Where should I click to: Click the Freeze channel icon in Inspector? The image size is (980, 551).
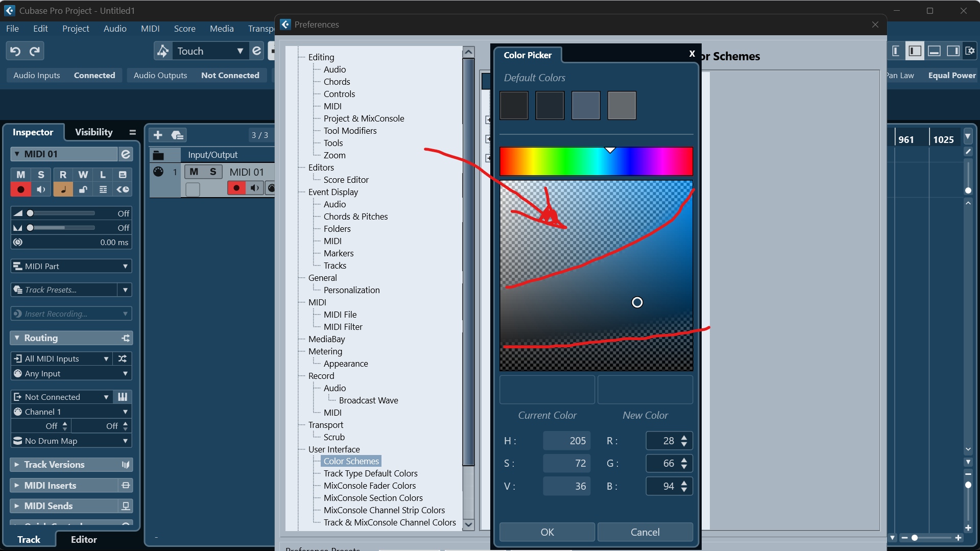[x=123, y=175]
